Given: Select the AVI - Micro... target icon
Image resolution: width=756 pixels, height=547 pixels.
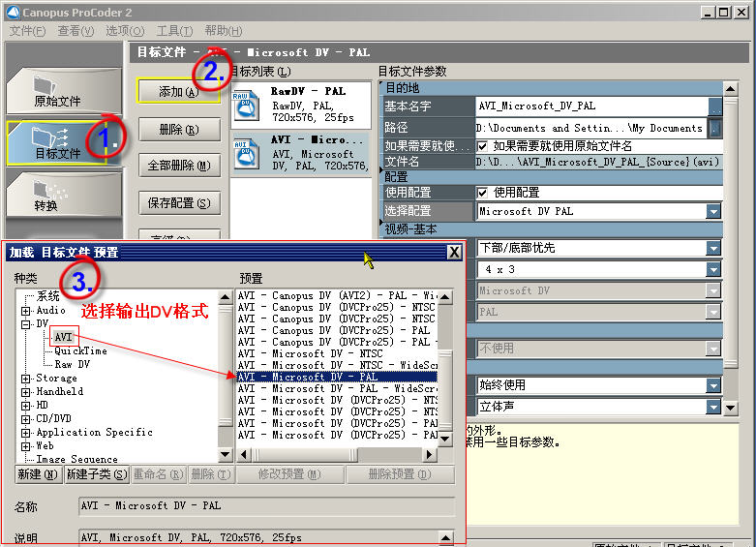Looking at the screenshot, I should 247,154.
